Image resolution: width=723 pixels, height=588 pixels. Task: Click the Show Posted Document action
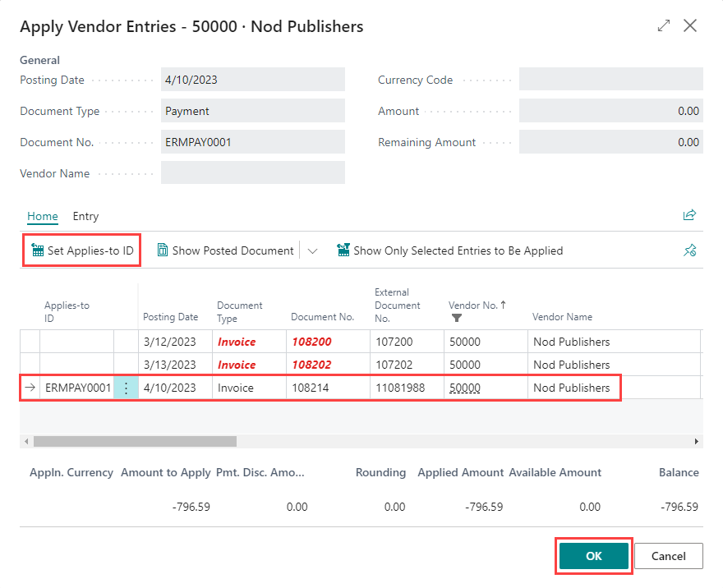tap(225, 250)
